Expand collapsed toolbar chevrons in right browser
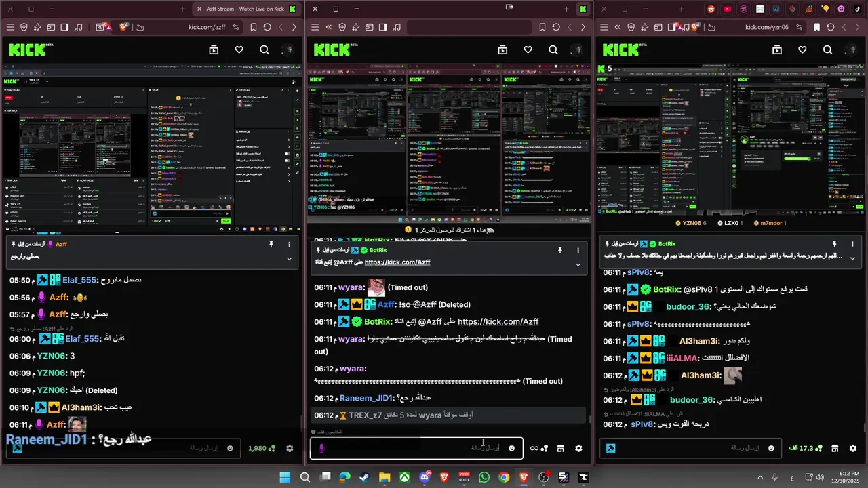This screenshot has height=488, width=868. pos(618,27)
